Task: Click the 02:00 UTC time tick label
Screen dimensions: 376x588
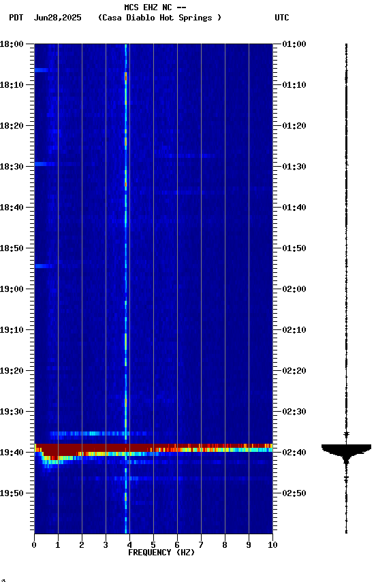Action: [x=294, y=289]
